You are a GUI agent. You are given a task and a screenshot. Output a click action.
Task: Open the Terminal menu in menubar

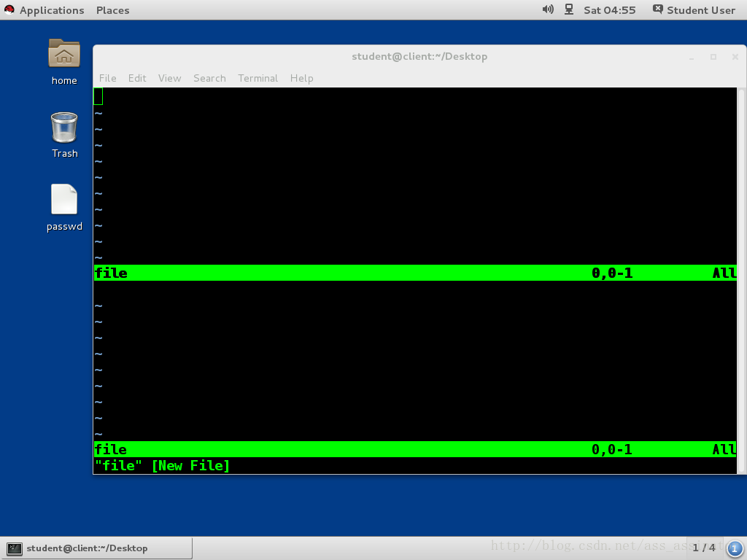pos(258,78)
